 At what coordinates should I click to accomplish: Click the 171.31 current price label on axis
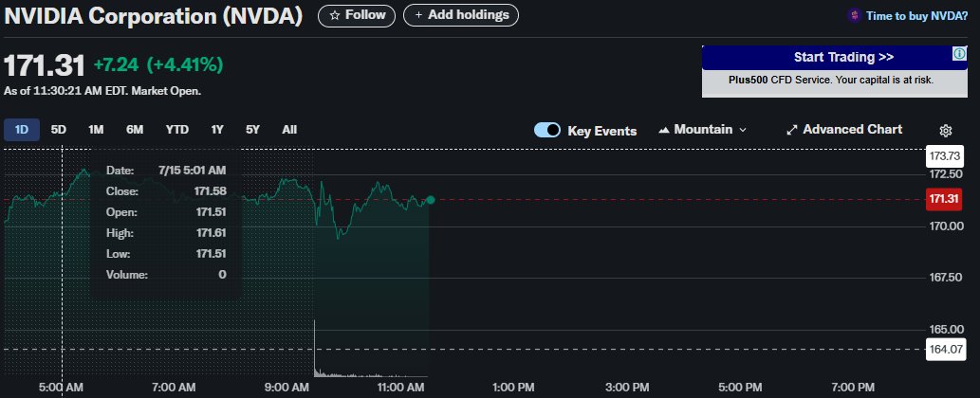point(944,200)
